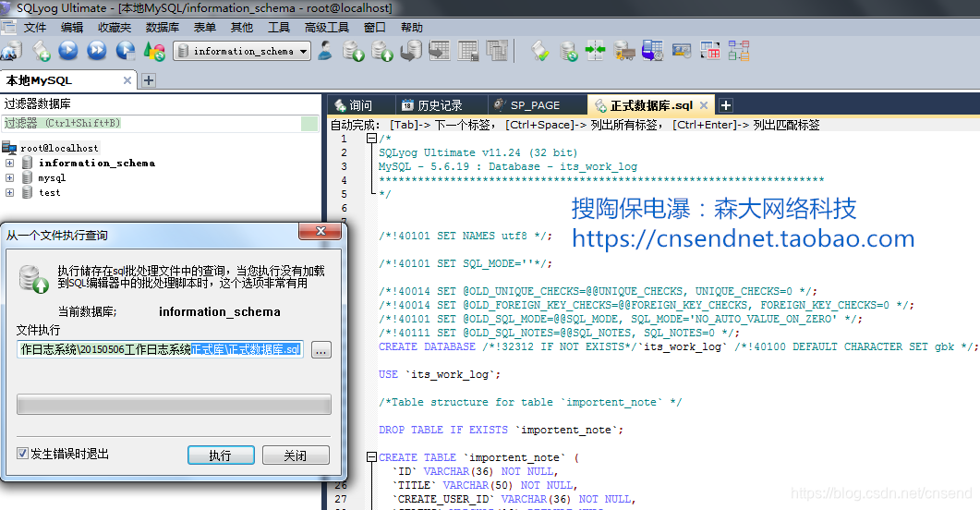Open the 工具 menu
The width and height of the screenshot is (980, 510).
point(279,28)
